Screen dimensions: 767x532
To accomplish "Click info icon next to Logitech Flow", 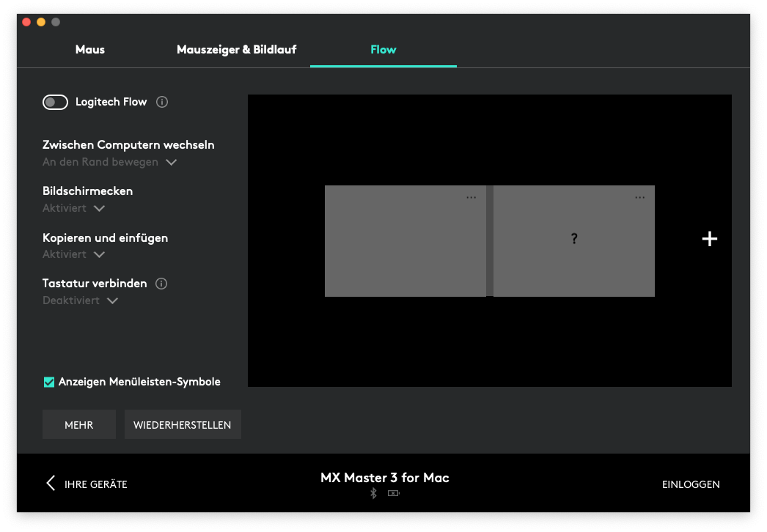I will pyautogui.click(x=162, y=102).
